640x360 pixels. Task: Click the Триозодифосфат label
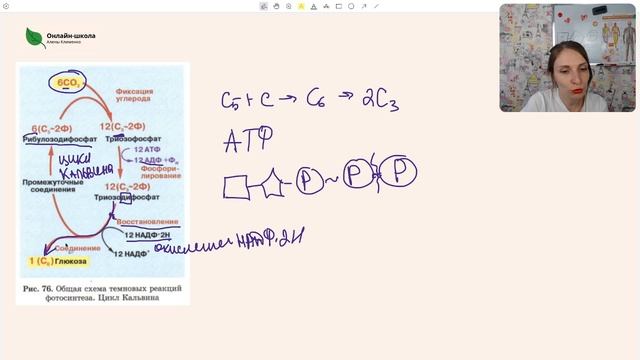coord(127,197)
